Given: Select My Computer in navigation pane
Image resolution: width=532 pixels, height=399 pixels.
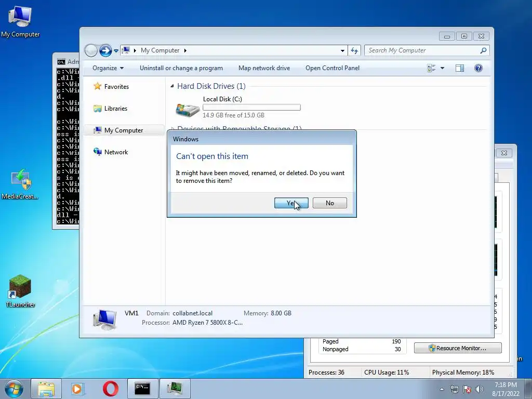Looking at the screenshot, I should point(124,130).
